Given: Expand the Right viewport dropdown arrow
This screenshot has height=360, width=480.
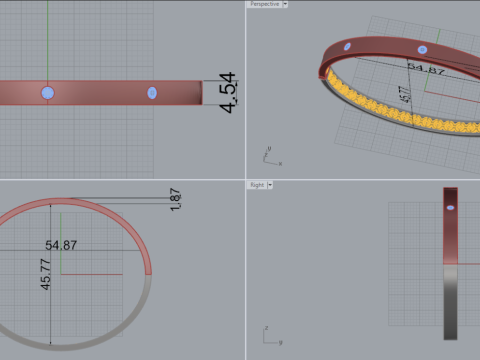Looking at the screenshot, I should 270,185.
